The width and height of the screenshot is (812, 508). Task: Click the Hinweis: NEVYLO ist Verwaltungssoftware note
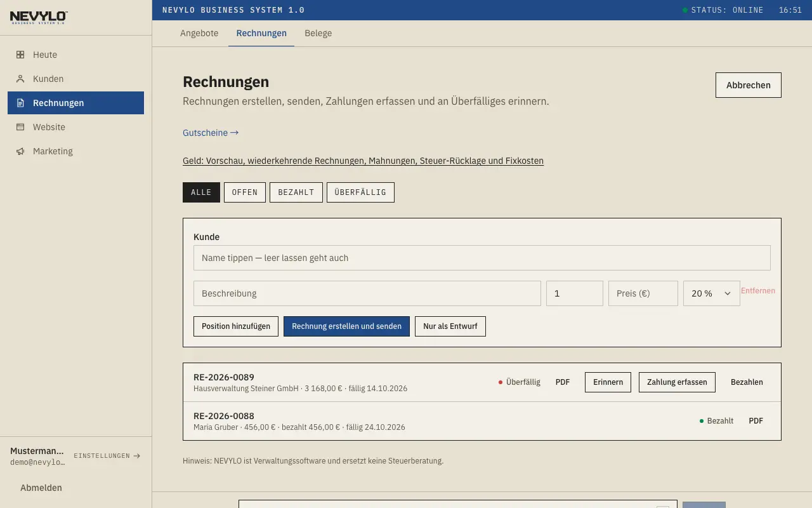coord(313,461)
